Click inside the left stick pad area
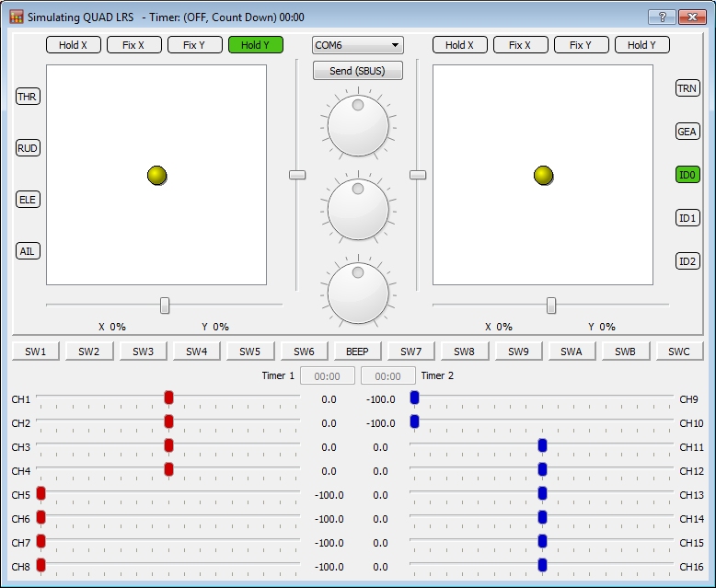The height and width of the screenshot is (588, 716). point(156,175)
